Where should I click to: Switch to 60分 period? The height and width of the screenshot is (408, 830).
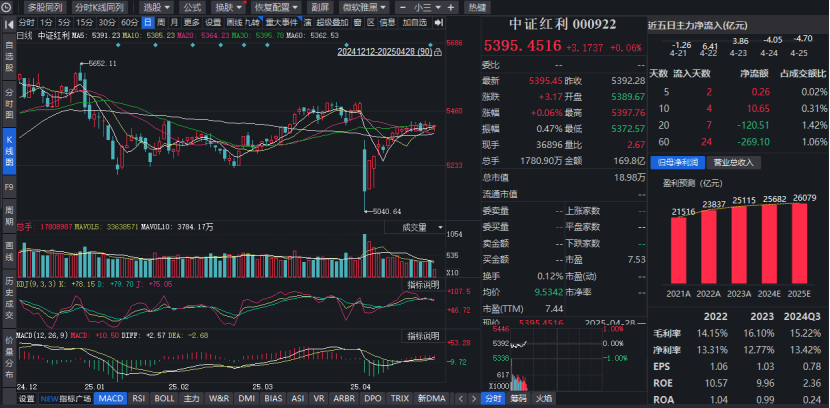click(130, 23)
